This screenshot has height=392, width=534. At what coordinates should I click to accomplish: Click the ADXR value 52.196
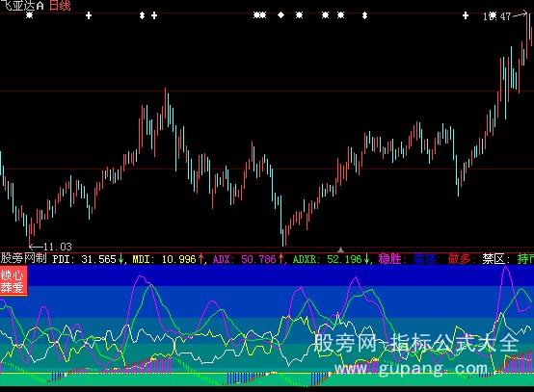(344, 259)
